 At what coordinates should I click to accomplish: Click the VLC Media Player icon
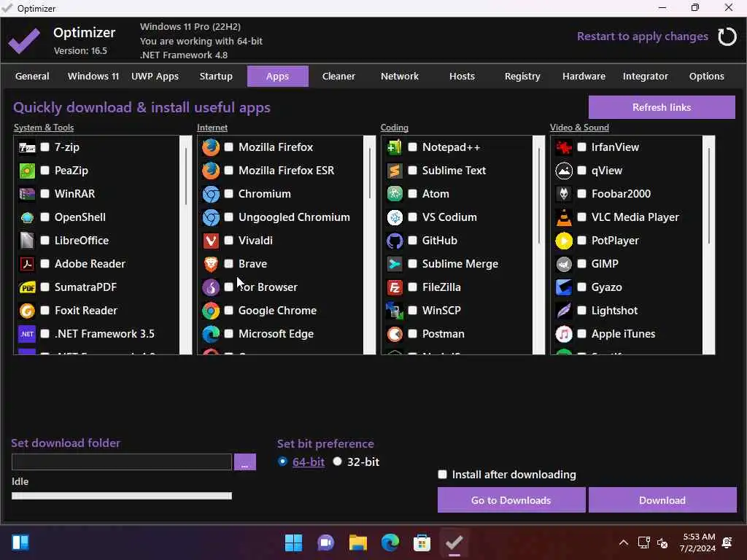tap(564, 217)
